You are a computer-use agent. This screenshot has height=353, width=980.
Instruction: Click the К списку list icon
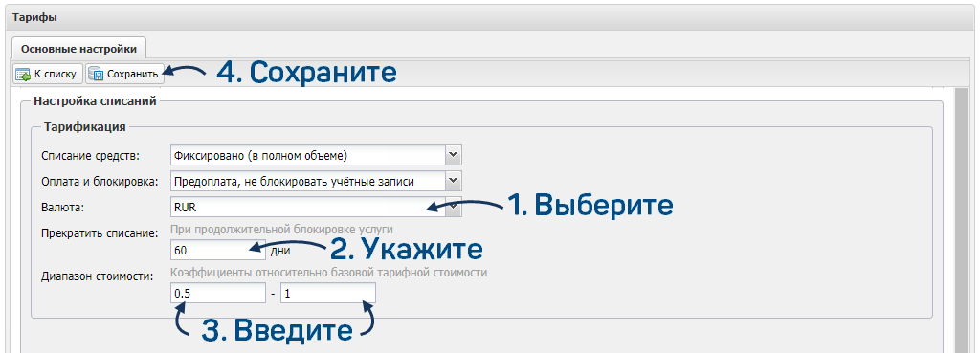23,75
